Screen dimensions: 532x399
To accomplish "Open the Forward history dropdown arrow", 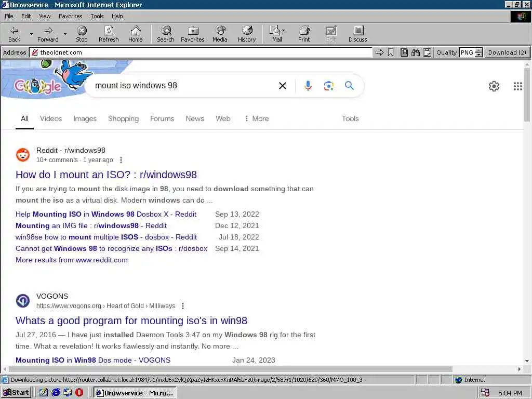I will (65, 34).
